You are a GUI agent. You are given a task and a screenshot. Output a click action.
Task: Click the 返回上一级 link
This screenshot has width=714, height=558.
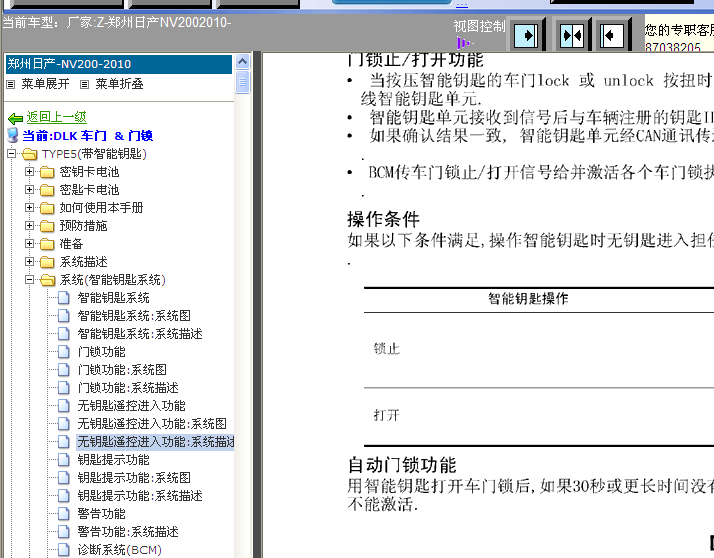coord(56,118)
